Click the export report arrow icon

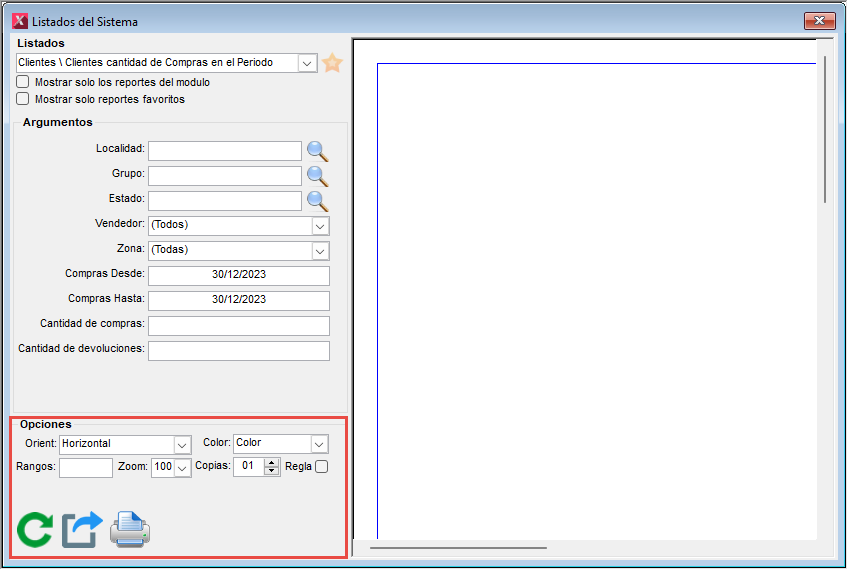click(x=82, y=529)
